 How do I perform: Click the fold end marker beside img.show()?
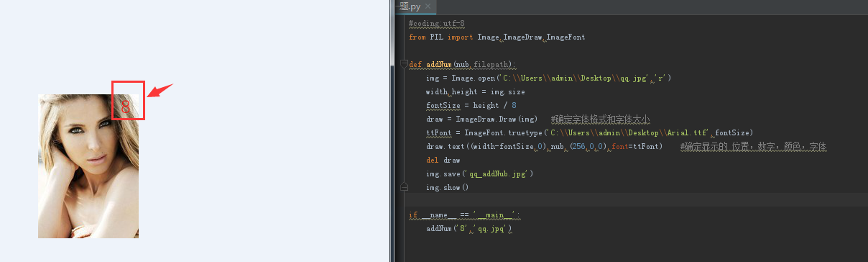[404, 187]
